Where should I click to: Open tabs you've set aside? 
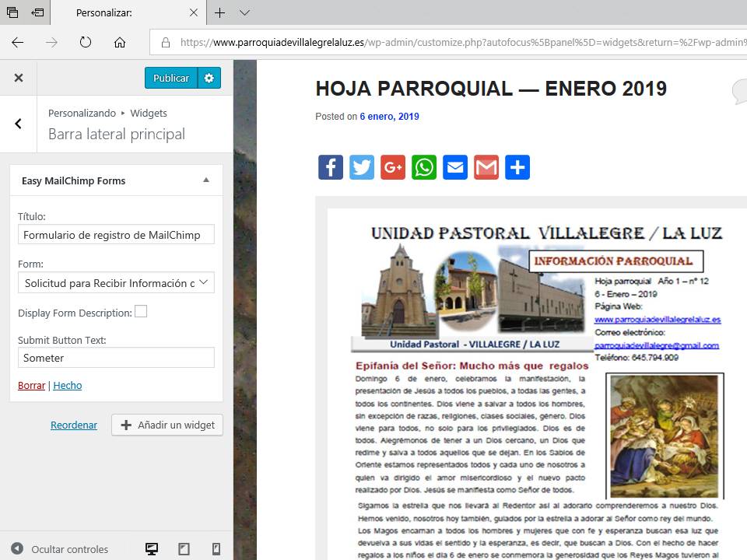click(12, 12)
